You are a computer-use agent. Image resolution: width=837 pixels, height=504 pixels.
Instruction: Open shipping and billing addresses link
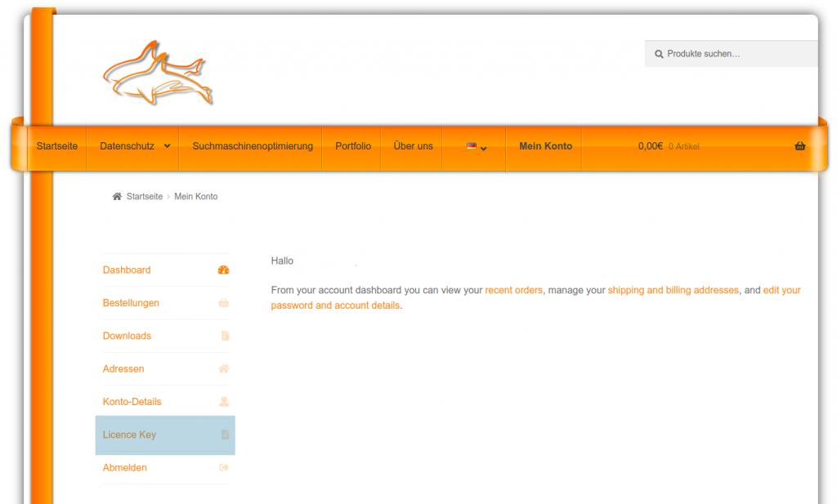tap(673, 290)
